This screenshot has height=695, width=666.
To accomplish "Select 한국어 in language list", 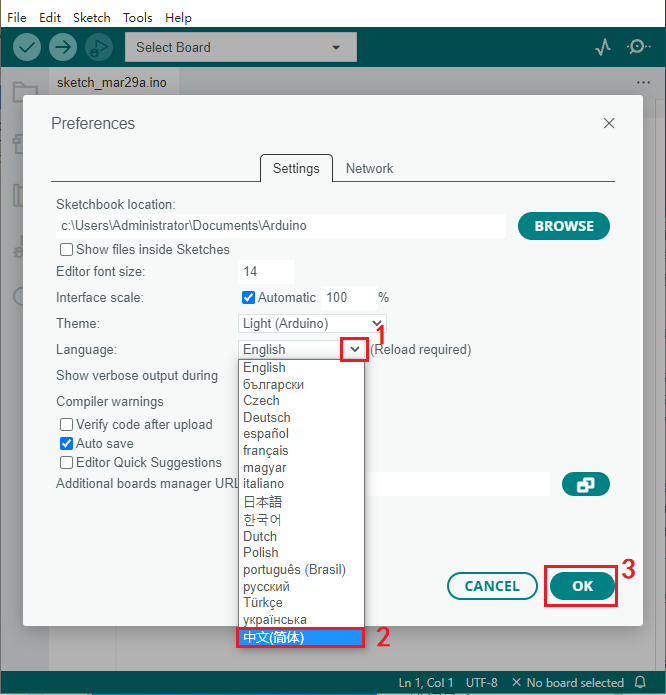I will (x=301, y=519).
